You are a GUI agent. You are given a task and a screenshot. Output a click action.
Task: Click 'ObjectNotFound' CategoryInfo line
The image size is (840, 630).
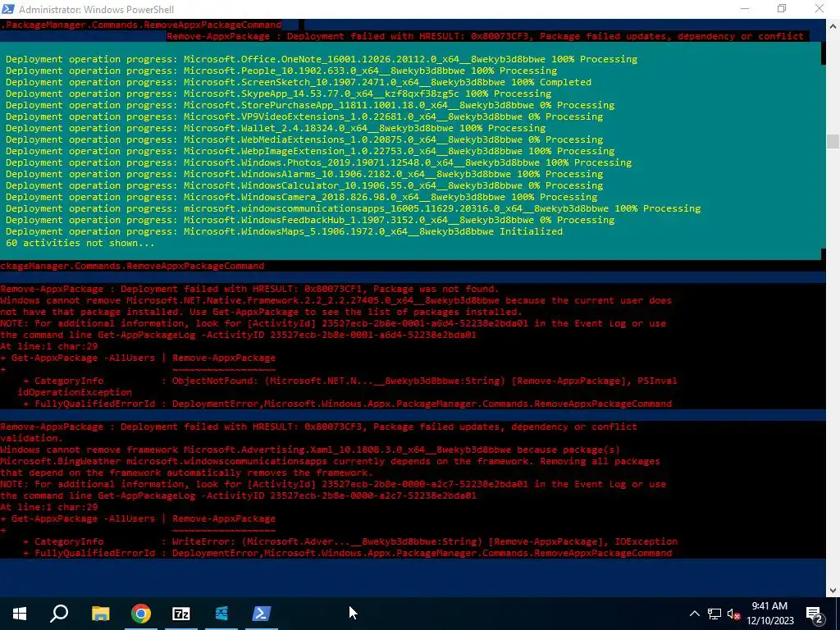[x=350, y=381]
